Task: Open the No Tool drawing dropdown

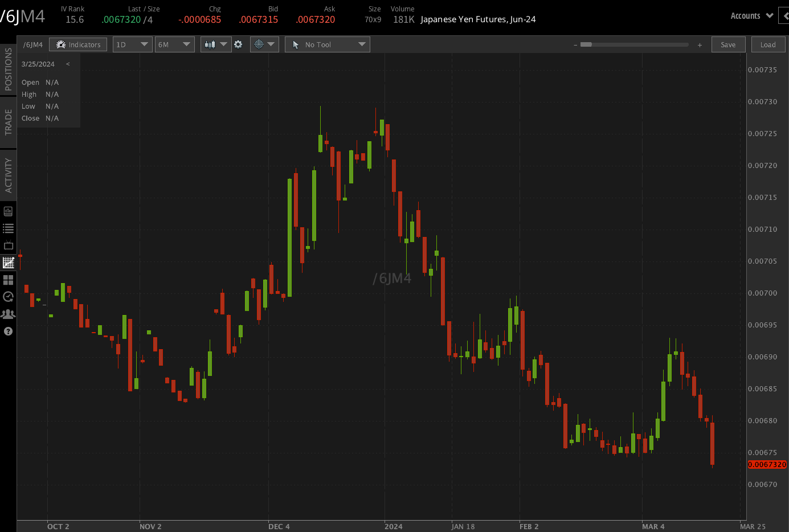Action: [327, 44]
